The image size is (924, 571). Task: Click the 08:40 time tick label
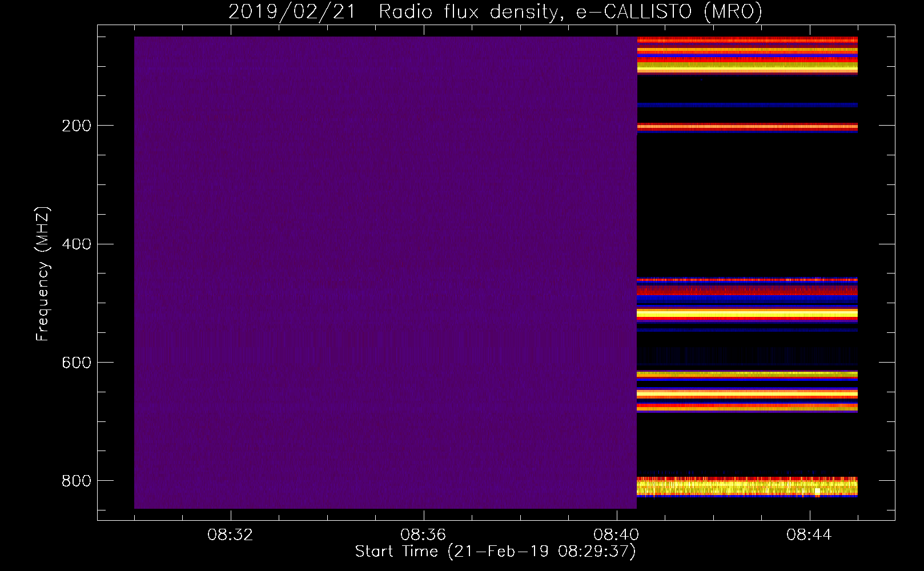tap(616, 535)
